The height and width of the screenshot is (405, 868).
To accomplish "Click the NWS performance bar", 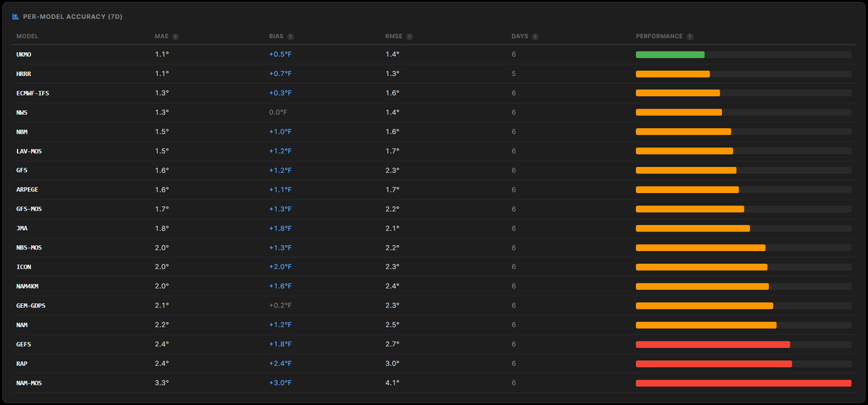I will point(678,112).
